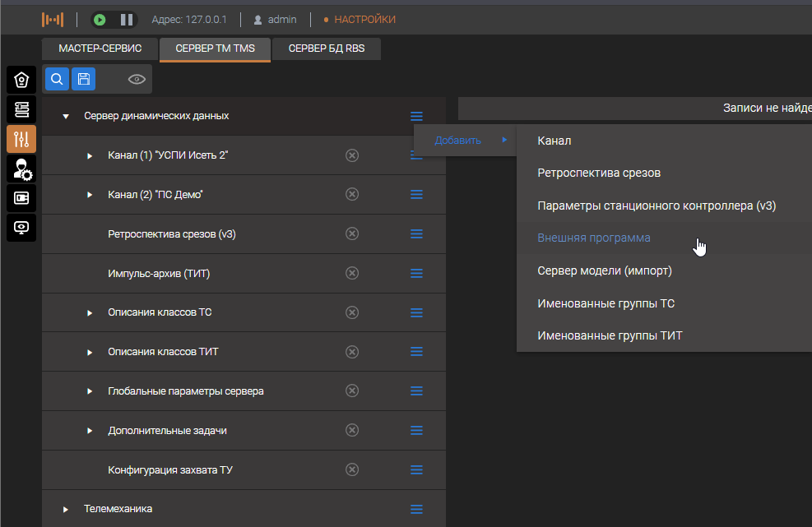Switch to the МАСТЕР-СЕРВИС tab

click(x=100, y=49)
